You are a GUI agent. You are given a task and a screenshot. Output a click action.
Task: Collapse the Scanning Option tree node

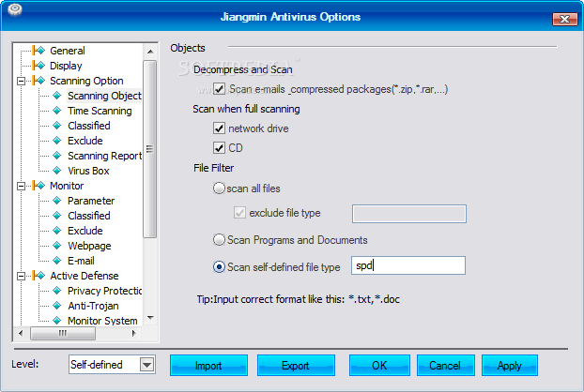point(22,81)
